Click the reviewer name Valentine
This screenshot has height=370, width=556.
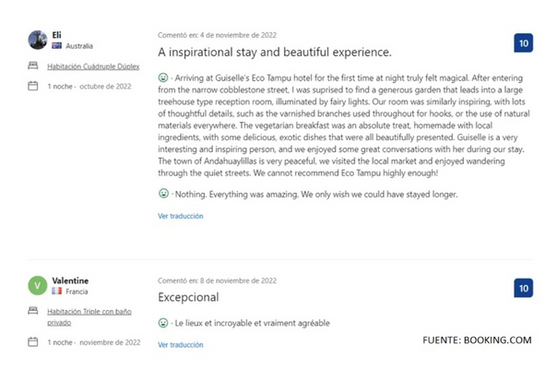point(70,281)
